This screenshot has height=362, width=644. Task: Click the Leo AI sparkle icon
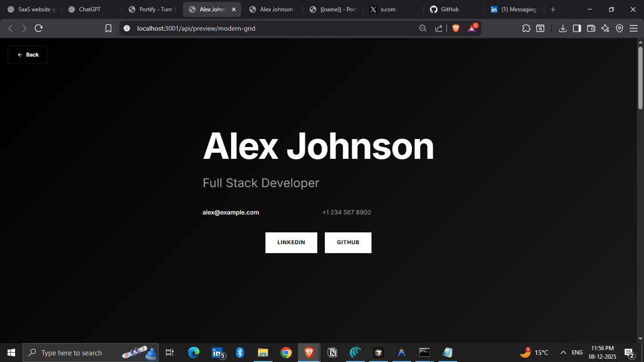coord(605,28)
